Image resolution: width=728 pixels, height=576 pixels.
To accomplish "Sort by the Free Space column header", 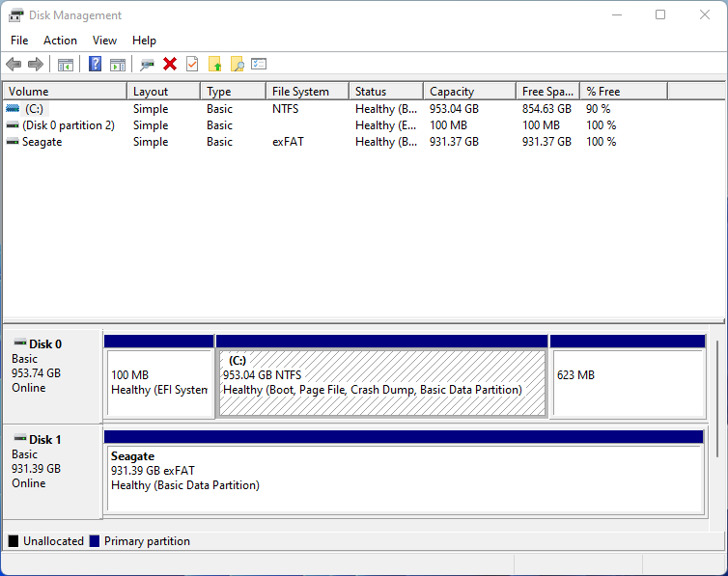I will pos(548,92).
